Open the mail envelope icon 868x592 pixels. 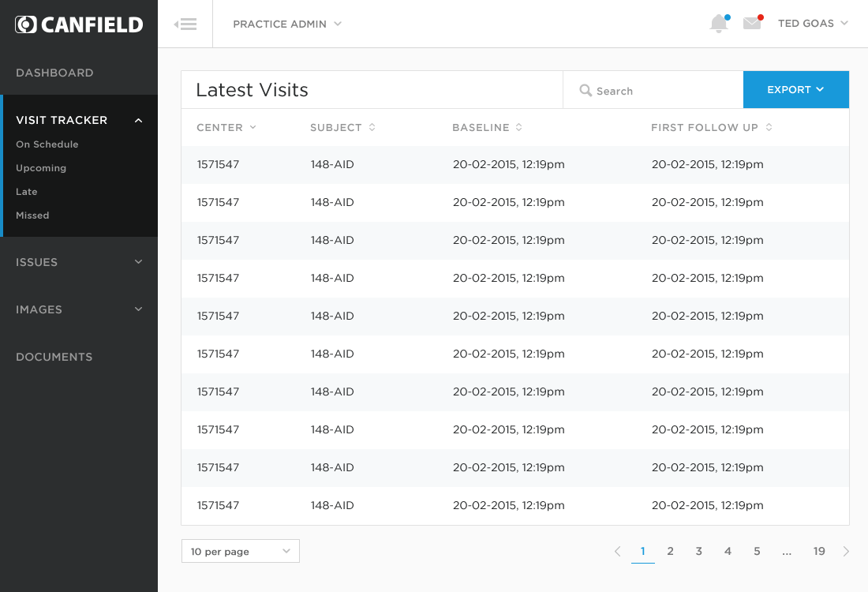752,24
